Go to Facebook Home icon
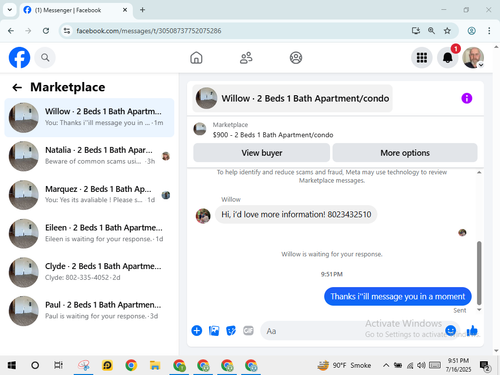The width and height of the screenshot is (500, 375). coord(196,58)
